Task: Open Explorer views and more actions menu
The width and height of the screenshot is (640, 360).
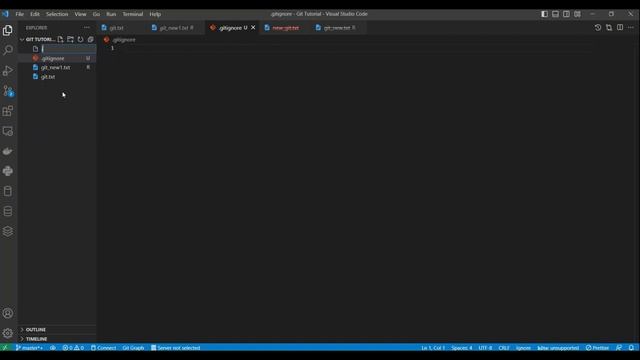Action: coord(87,27)
